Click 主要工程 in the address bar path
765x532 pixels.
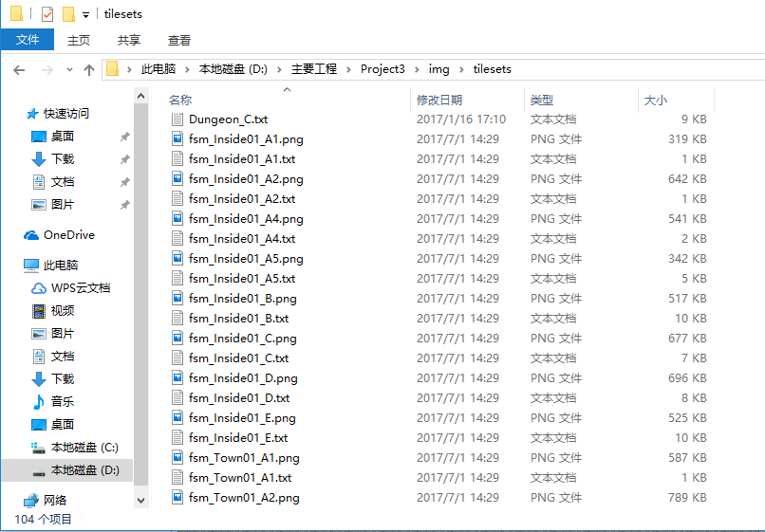coord(314,69)
